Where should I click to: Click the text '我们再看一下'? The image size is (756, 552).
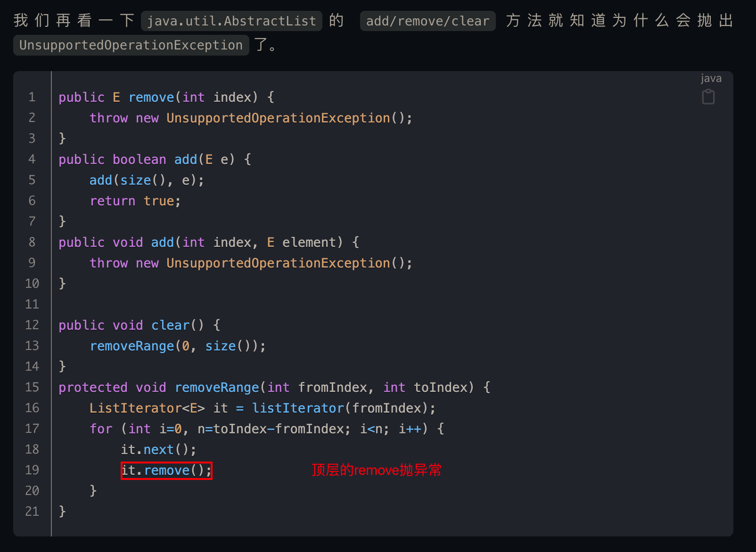74,21
